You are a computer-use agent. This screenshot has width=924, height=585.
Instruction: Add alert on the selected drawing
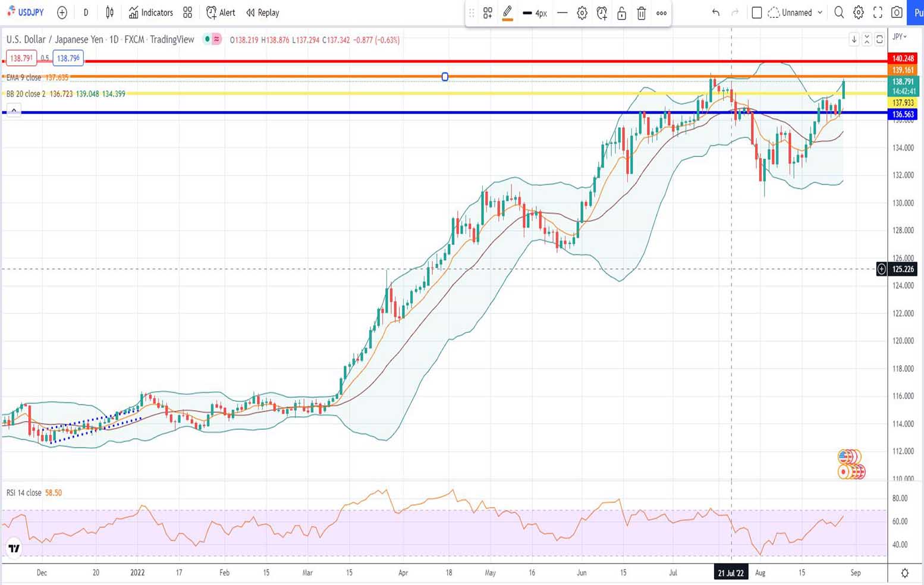[x=602, y=13]
